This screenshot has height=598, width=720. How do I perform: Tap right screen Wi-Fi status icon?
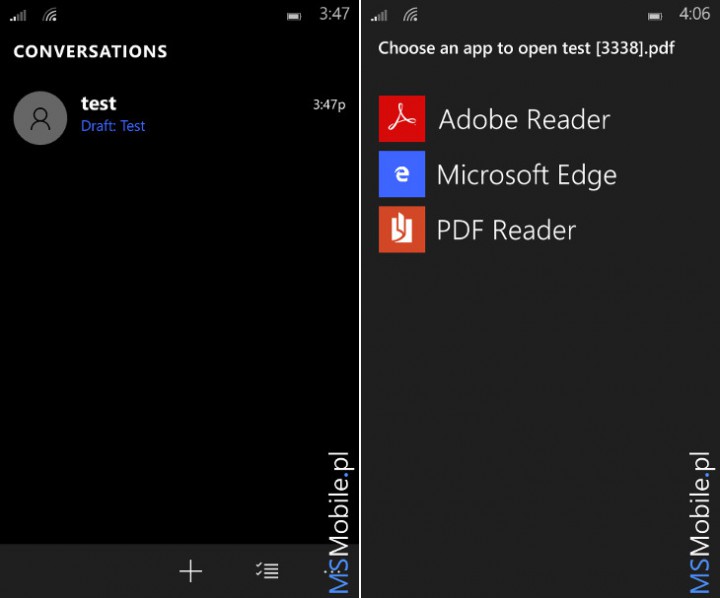coord(411,16)
